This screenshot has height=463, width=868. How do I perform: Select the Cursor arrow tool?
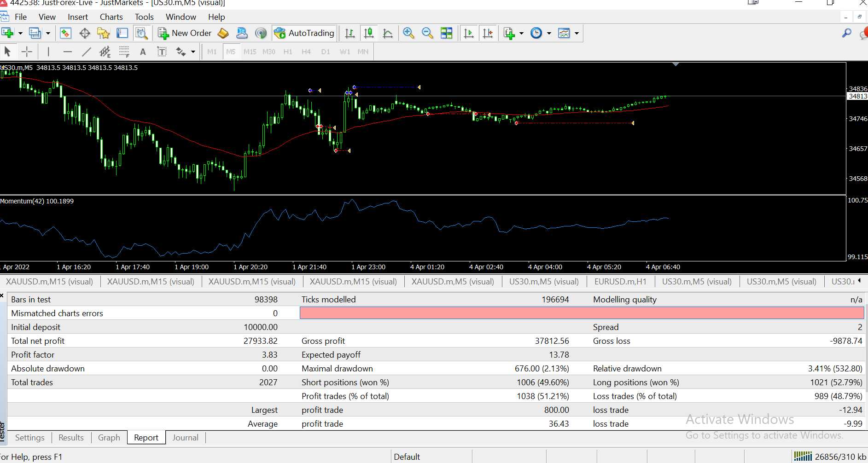click(x=7, y=52)
